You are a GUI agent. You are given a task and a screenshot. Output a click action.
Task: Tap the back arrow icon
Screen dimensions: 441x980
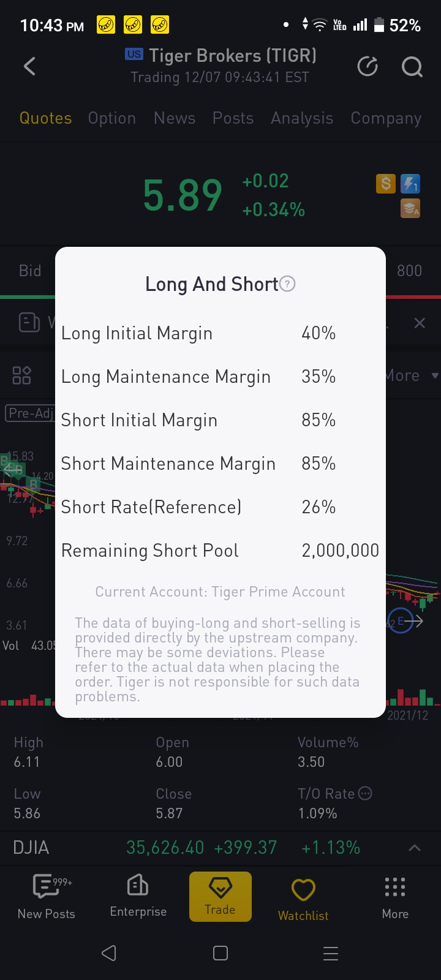click(x=29, y=66)
